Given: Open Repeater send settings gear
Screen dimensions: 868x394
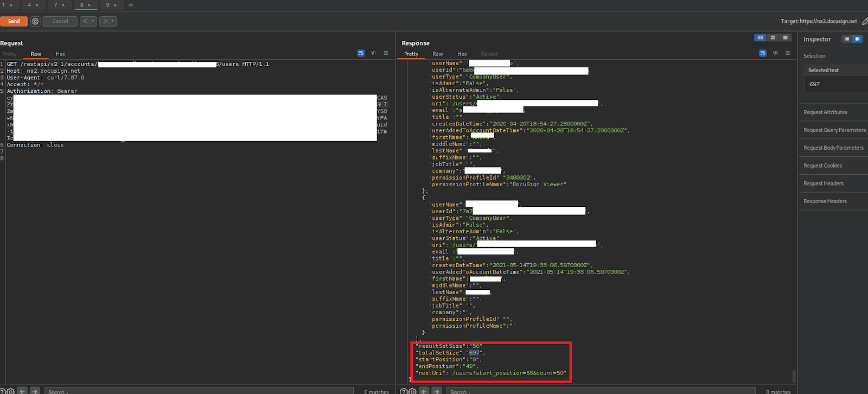Looking at the screenshot, I should tap(35, 21).
